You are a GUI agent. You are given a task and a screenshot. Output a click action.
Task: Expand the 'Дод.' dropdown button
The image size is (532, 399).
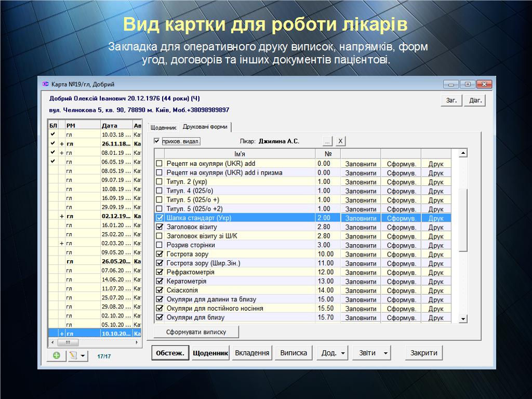pos(332,353)
